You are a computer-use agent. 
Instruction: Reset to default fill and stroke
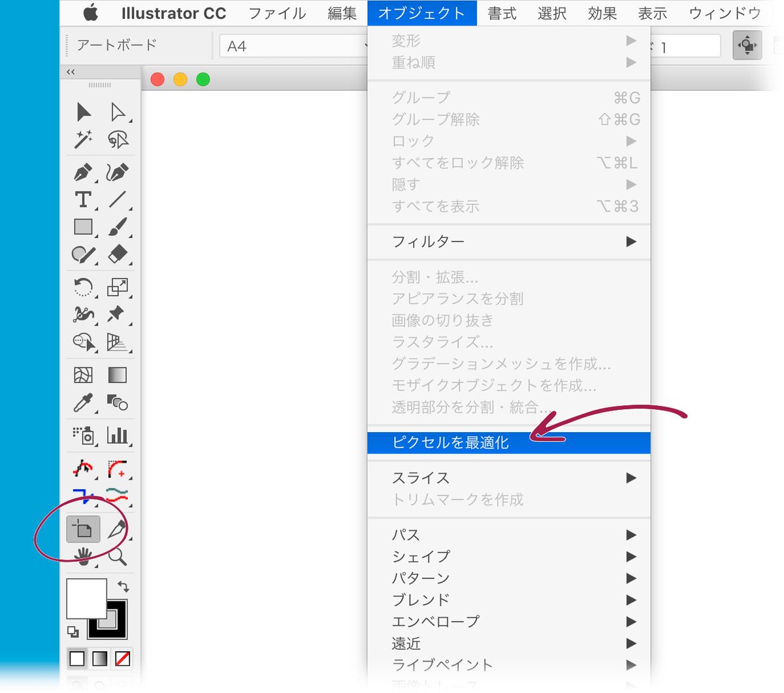click(x=73, y=632)
